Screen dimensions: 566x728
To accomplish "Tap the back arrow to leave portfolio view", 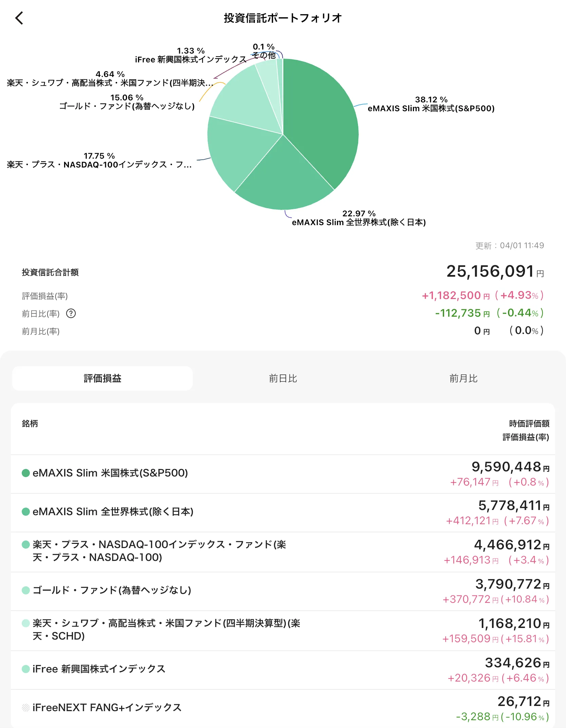I will coord(19,18).
